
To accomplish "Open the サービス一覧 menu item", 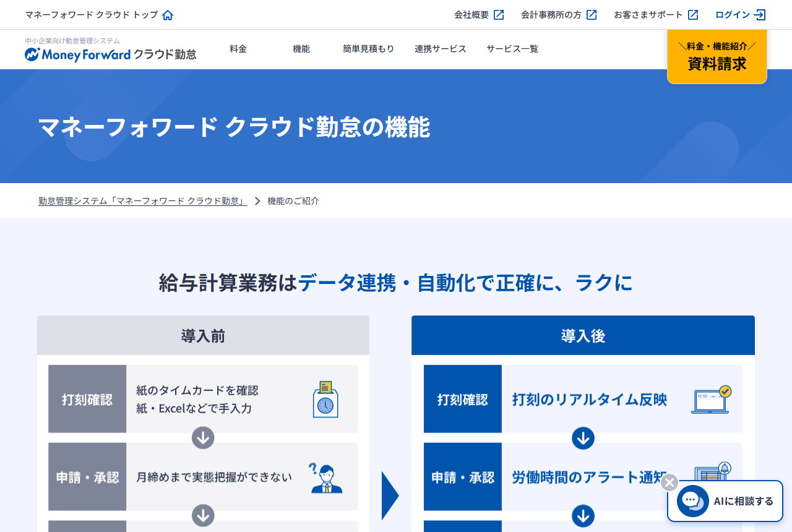I will (x=512, y=49).
